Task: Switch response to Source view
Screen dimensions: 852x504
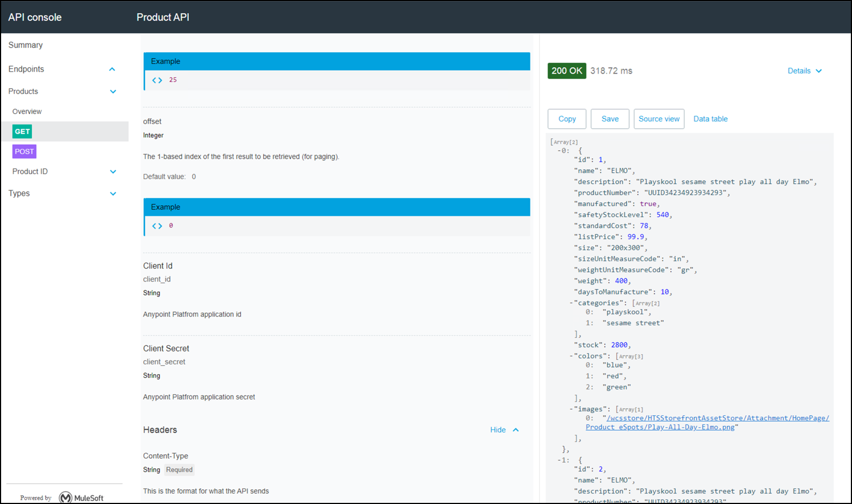Action: (x=659, y=119)
